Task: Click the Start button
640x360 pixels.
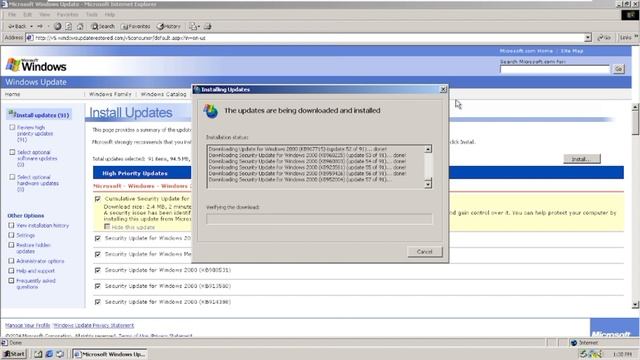Action: [x=14, y=354]
